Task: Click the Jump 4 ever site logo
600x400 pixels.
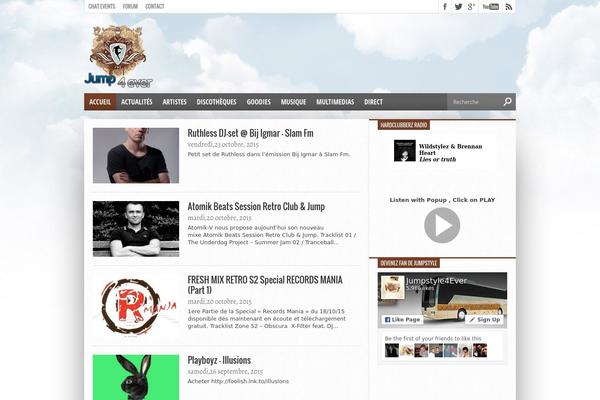Action: point(119,56)
